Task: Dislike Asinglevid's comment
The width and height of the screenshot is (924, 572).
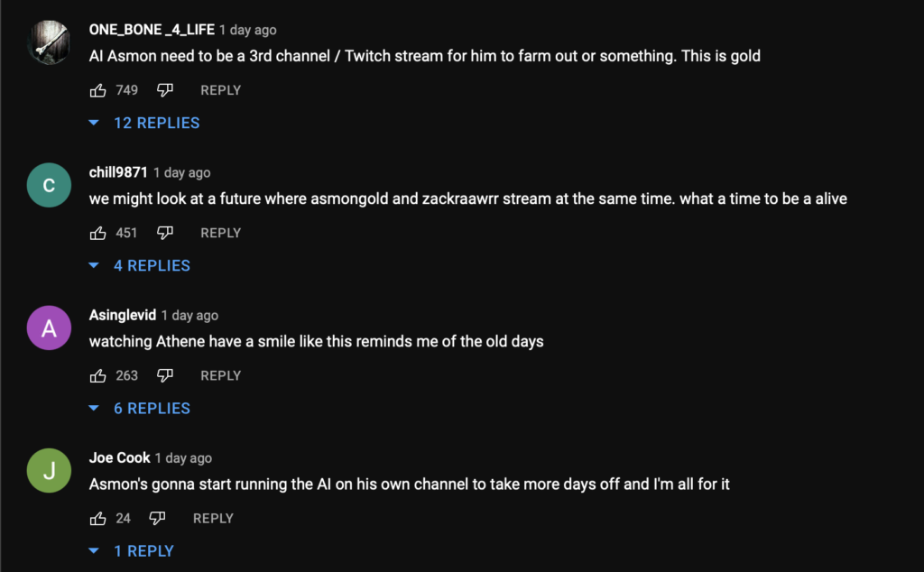Action: tap(165, 374)
